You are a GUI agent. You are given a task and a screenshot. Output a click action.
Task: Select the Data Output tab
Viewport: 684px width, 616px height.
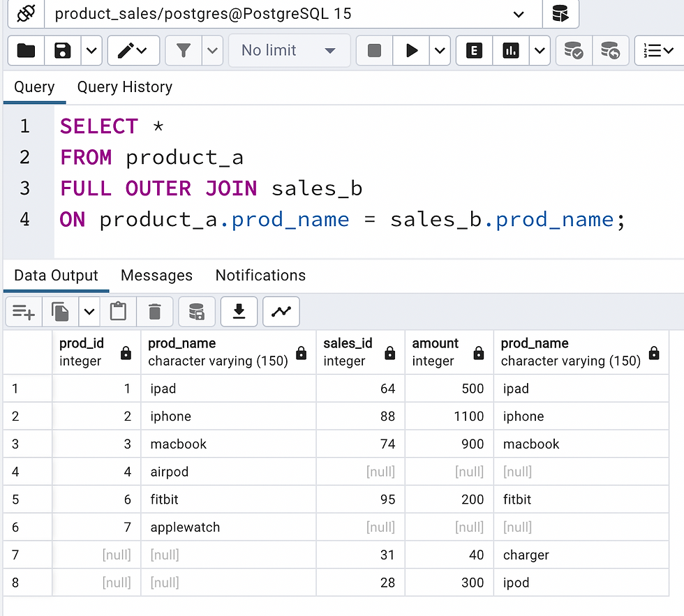pyautogui.click(x=56, y=276)
